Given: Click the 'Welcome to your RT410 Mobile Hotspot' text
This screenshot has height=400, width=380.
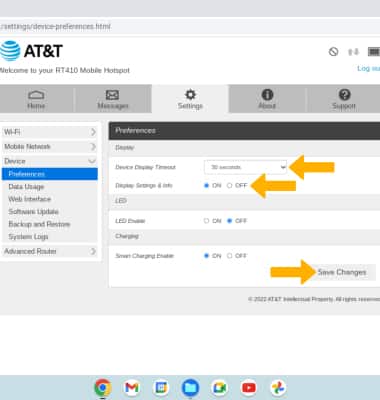Looking at the screenshot, I should 65,70.
